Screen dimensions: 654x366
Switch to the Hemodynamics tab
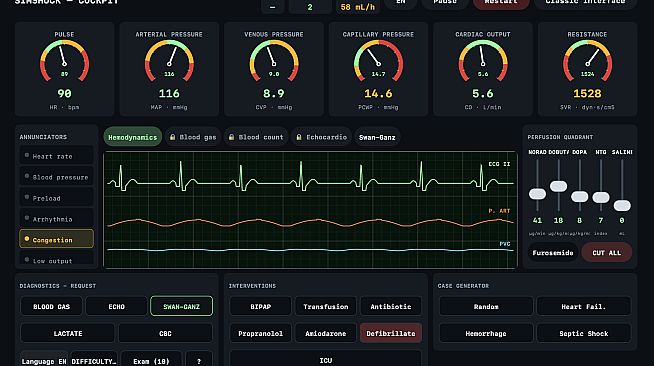[x=133, y=137]
